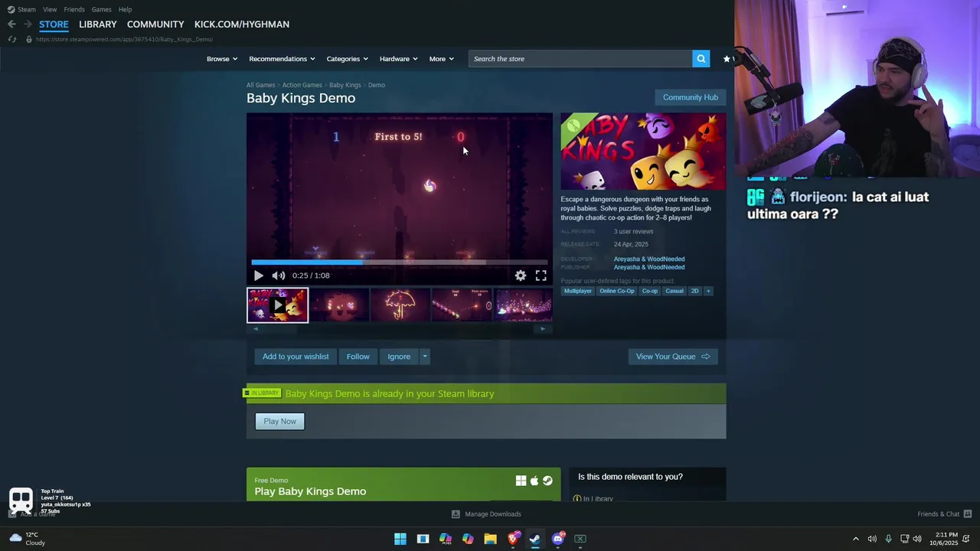Screen dimensions: 980x551
Task: Go forward with the Steam forward arrow
Action: pos(28,24)
